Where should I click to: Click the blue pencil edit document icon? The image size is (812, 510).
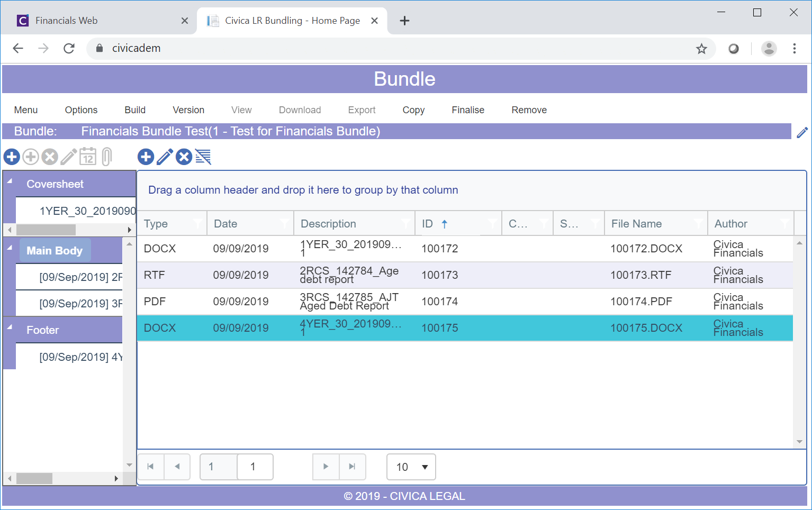point(165,157)
